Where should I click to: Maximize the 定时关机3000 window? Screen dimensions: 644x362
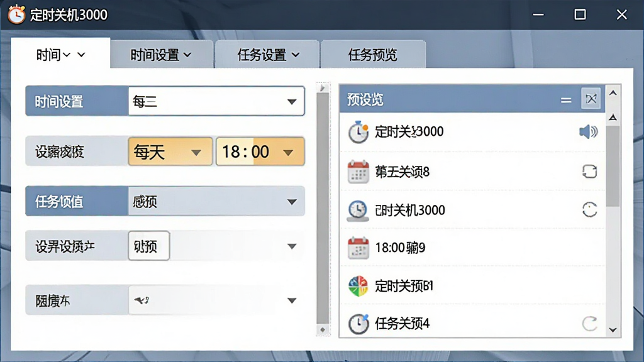point(580,15)
